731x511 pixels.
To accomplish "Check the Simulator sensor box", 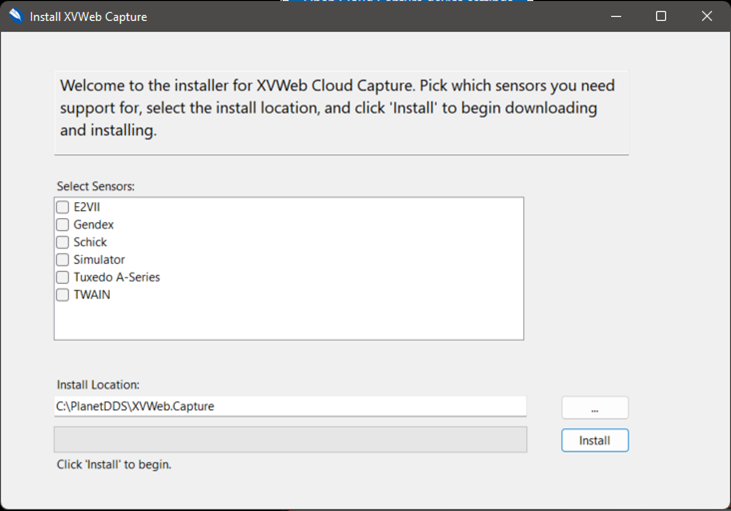I will (x=63, y=260).
